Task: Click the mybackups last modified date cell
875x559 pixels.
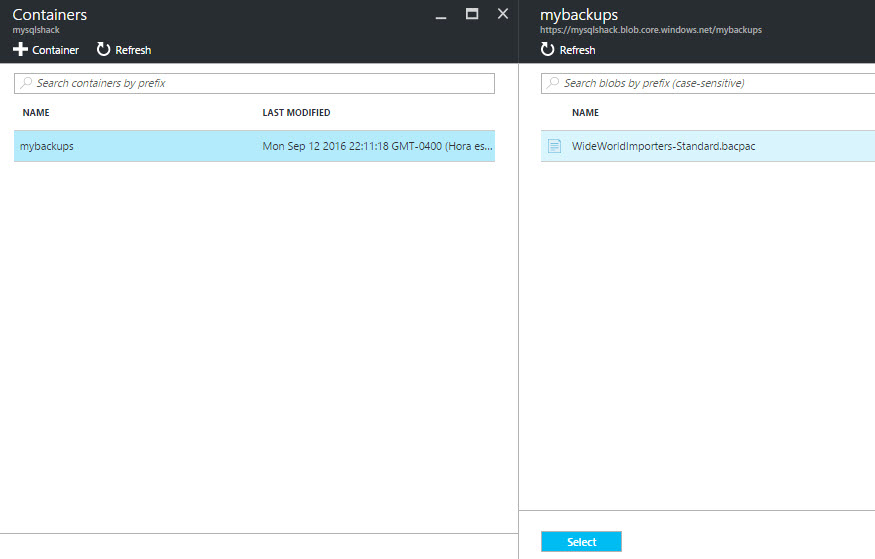Action: point(377,146)
